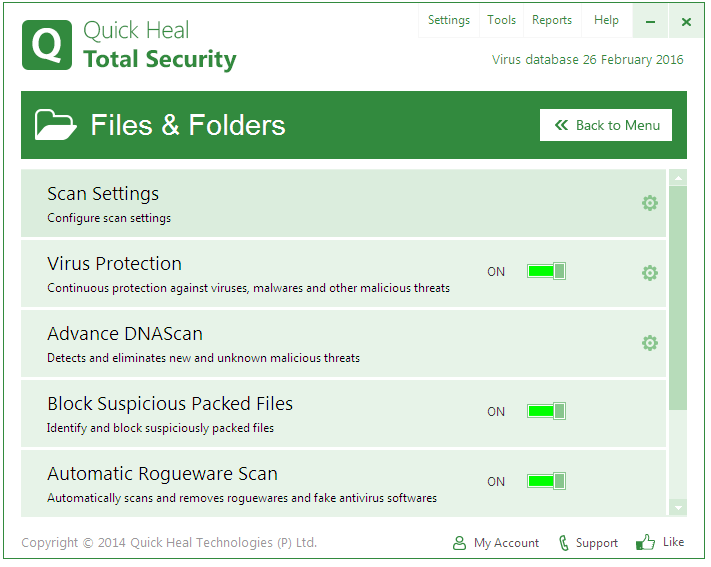Click Advance DNAScan gear icon
711x567 pixels.
click(x=650, y=343)
